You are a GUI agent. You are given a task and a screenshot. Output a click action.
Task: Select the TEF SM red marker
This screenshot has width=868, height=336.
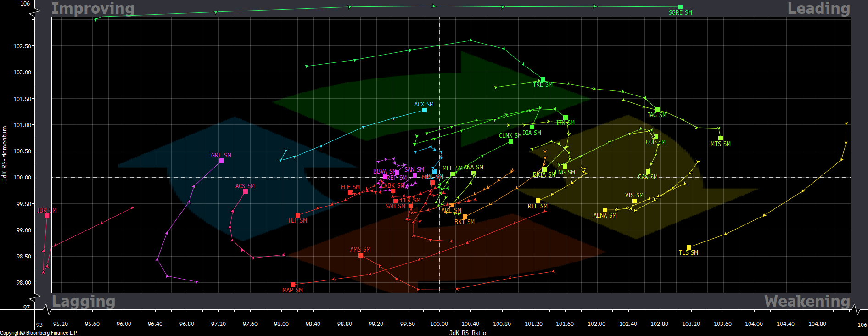point(298,215)
